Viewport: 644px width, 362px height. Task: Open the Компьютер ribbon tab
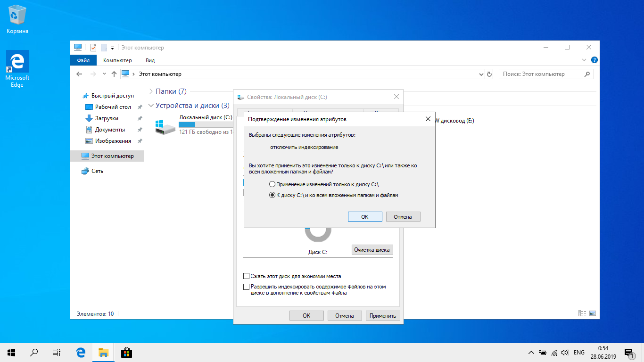click(x=117, y=60)
